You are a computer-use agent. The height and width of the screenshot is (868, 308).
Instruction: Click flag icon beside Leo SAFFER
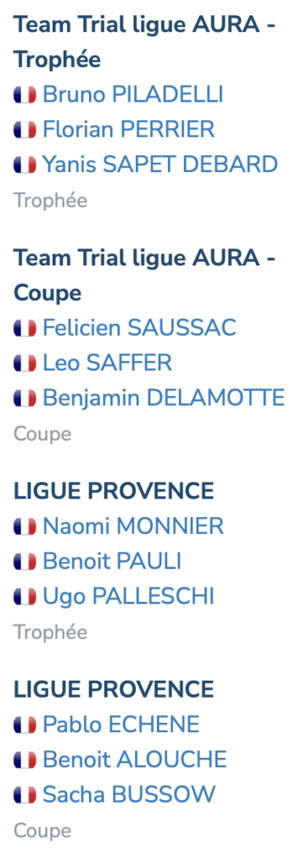point(25,364)
